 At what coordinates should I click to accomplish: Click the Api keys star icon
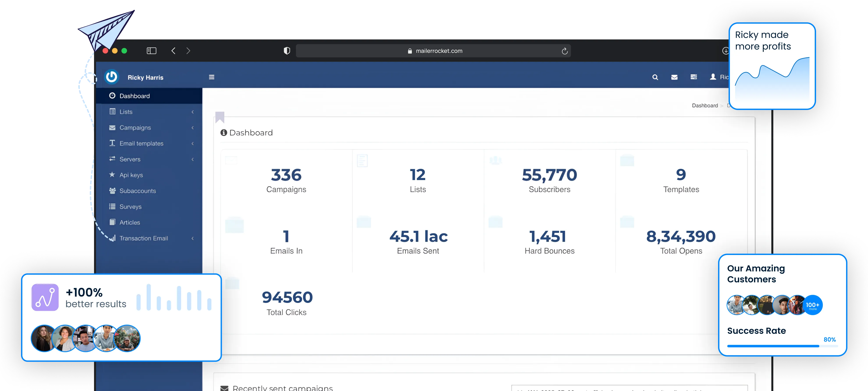click(x=112, y=174)
